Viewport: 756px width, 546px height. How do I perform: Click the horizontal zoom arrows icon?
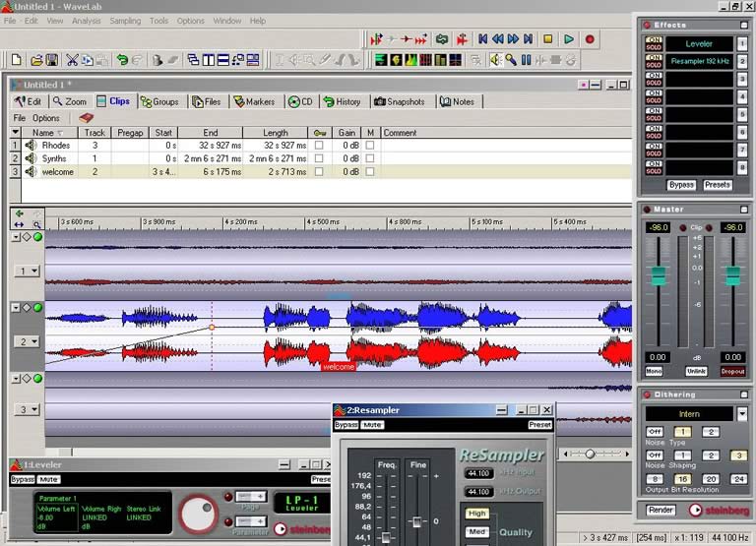19,224
